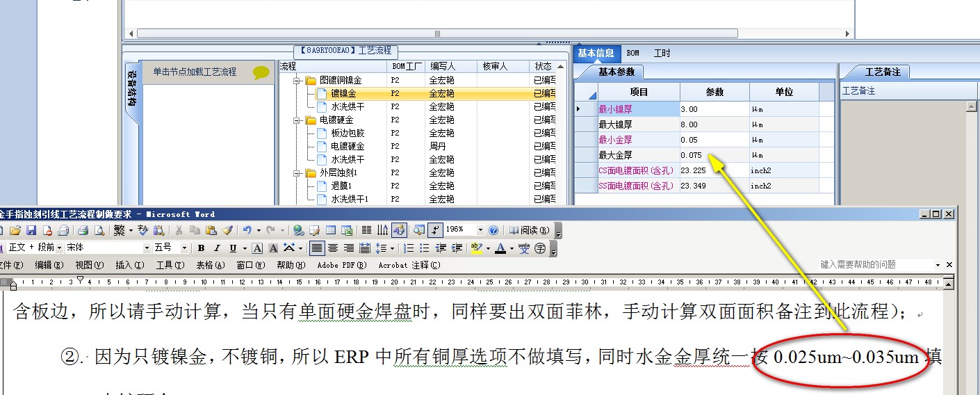Viewport: 980px width, 395px height.
Task: Collapse the 外层蚀刻1 folder node
Action: coord(297,173)
